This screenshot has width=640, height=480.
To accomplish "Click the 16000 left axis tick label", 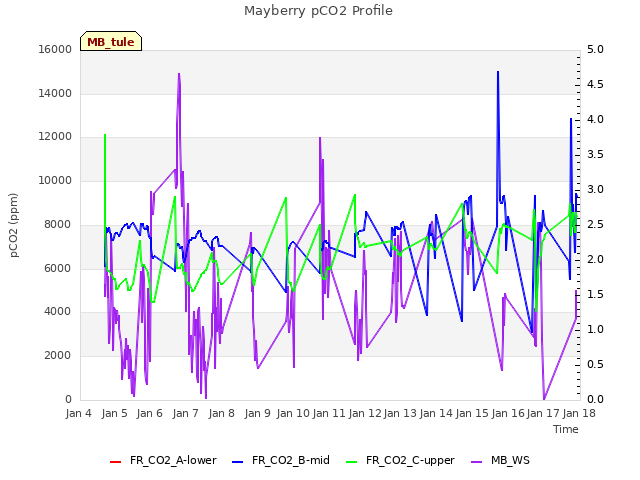I will point(55,49).
